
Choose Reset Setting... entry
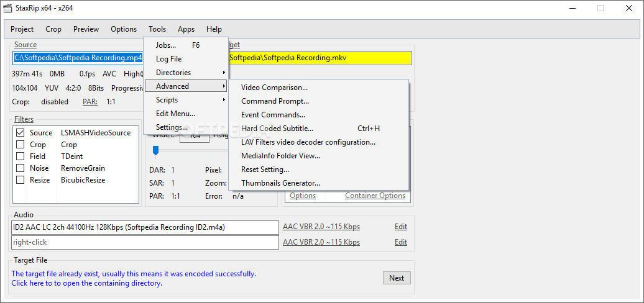coord(319,170)
